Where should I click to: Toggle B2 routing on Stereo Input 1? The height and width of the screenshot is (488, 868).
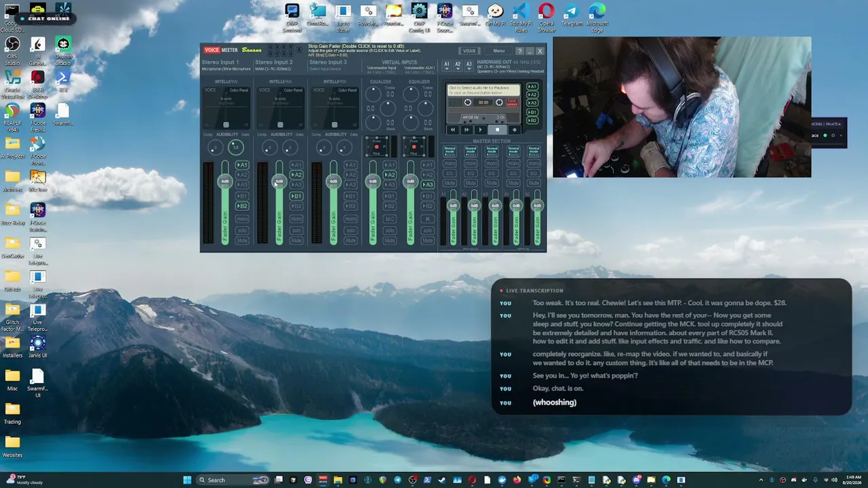click(x=242, y=206)
